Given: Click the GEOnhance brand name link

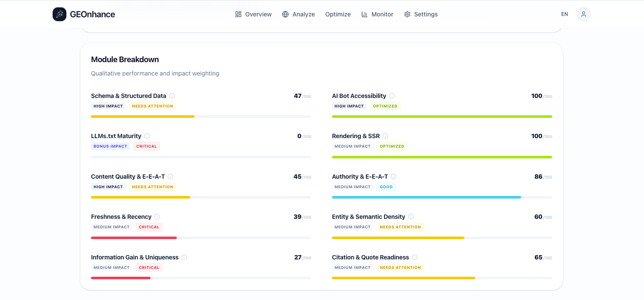Looking at the screenshot, I should [92, 14].
